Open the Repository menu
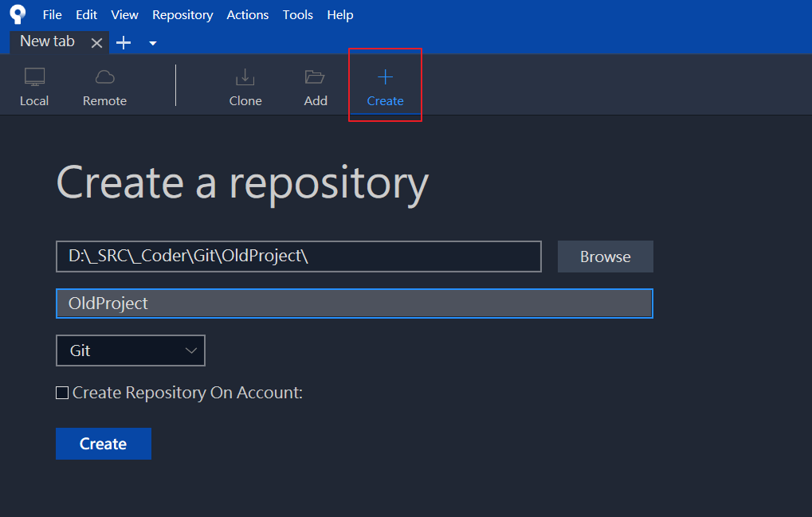This screenshot has width=812, height=517. click(182, 15)
